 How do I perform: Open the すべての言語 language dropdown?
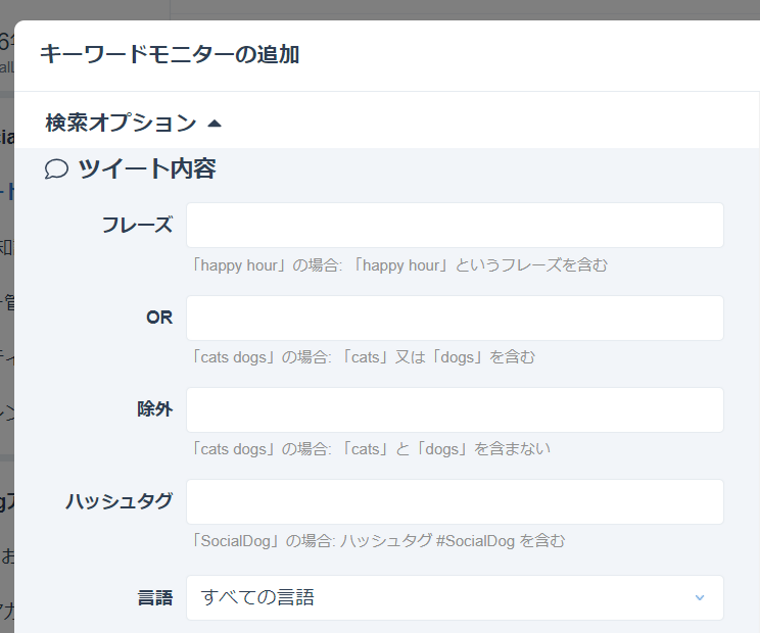pyautogui.click(x=454, y=598)
